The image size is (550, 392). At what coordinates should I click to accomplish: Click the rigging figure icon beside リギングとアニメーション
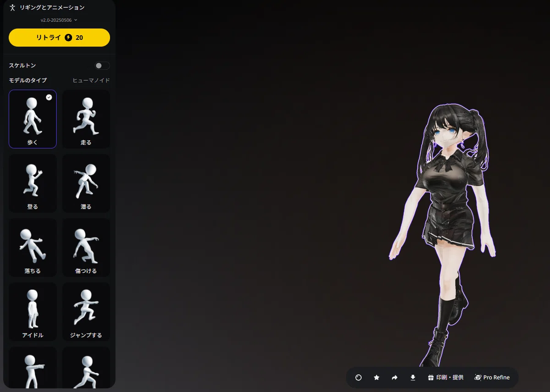tap(12, 7)
